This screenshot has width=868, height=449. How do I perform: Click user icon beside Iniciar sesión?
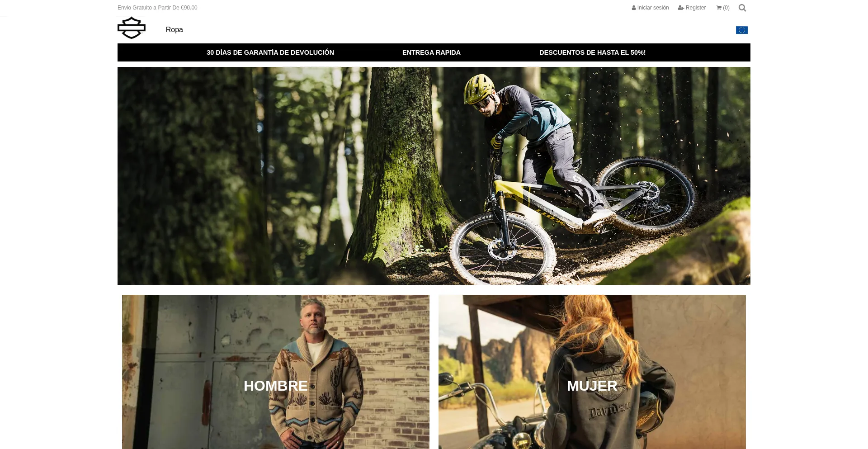pos(634,8)
